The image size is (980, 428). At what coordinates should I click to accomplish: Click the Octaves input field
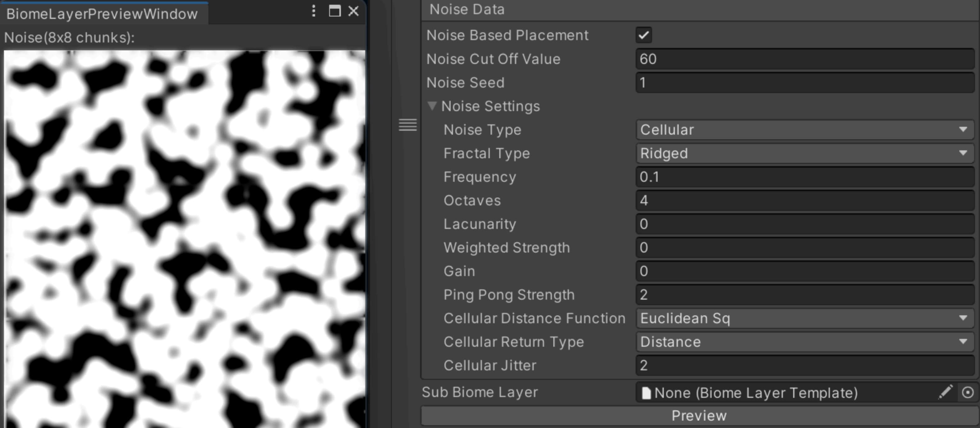click(804, 201)
